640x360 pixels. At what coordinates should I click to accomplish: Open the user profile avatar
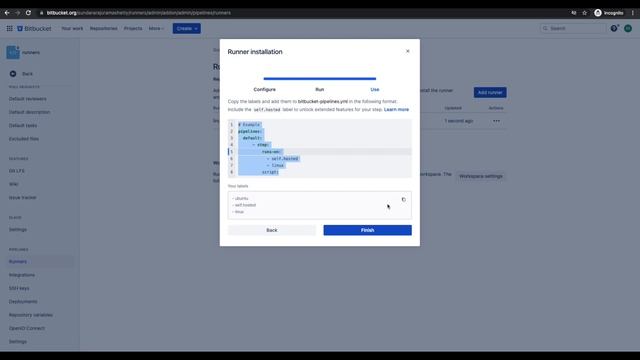pos(628,28)
